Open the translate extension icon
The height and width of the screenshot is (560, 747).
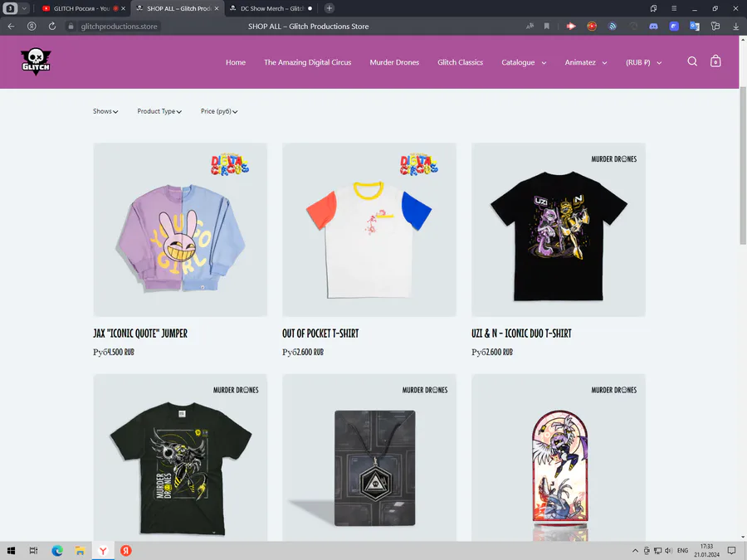(694, 27)
